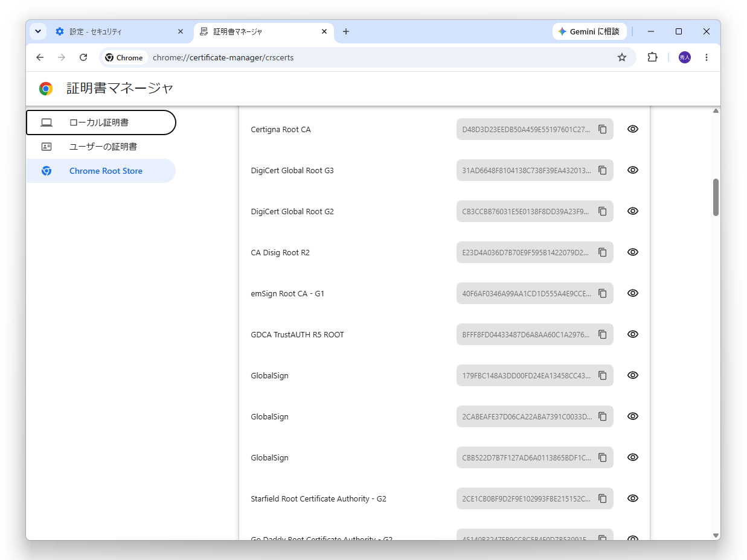
Task: Close the 設定 - セキュリティ tab
Action: [x=180, y=31]
